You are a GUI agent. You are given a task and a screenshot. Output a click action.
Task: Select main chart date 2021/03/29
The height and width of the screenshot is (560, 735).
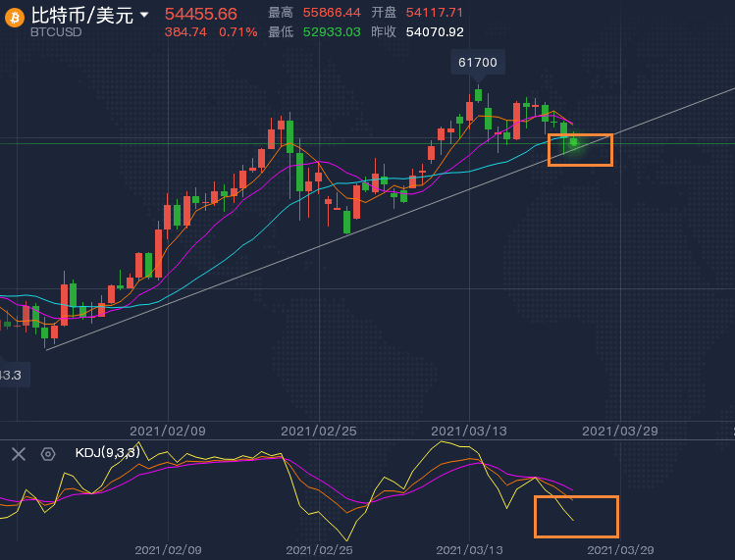[x=620, y=431]
